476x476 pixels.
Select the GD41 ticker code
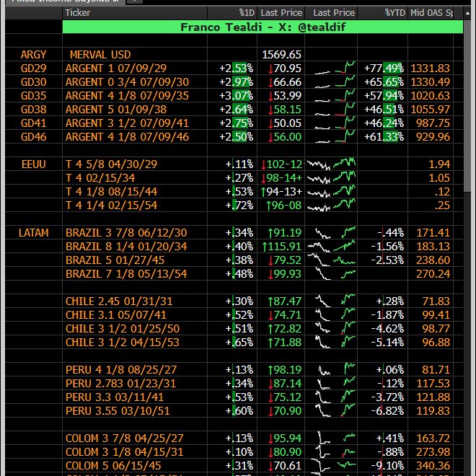tap(33, 123)
